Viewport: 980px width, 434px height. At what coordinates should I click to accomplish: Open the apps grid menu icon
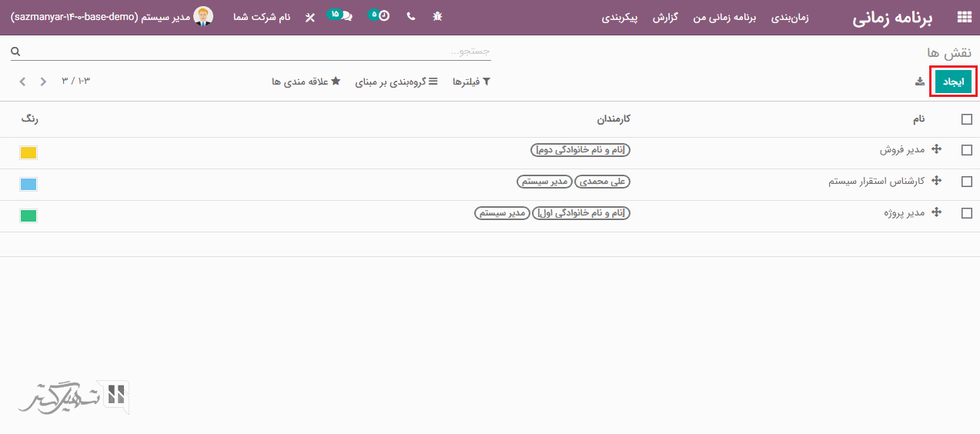pos(963,18)
